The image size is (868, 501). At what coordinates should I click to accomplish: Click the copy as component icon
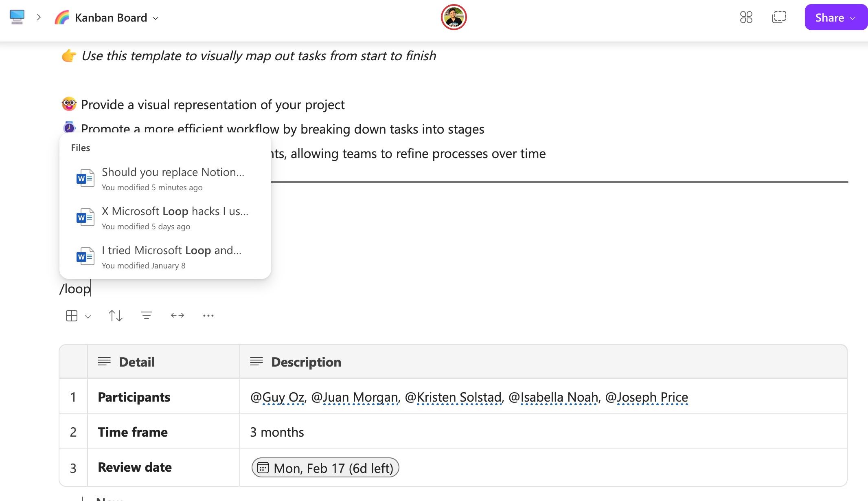coord(778,17)
